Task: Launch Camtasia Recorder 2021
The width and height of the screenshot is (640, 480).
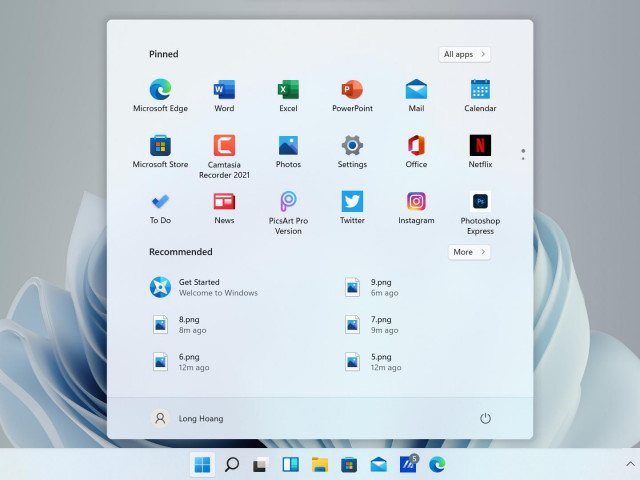Action: 224,157
